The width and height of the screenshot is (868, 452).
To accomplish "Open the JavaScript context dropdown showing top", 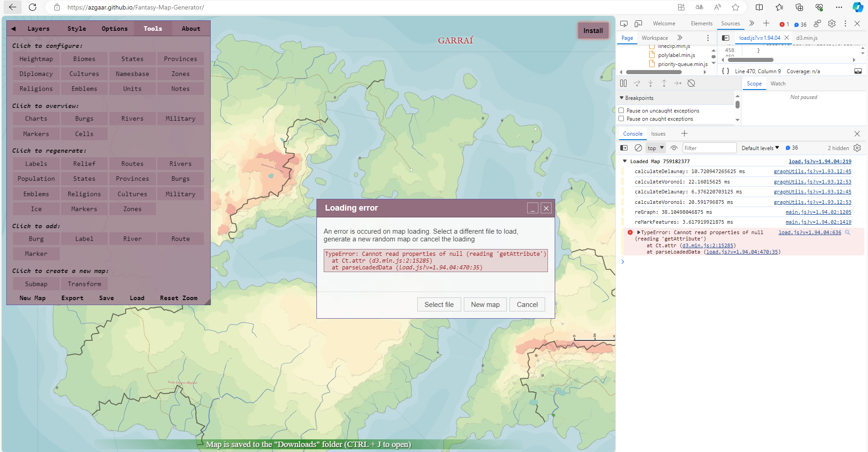I will (655, 148).
